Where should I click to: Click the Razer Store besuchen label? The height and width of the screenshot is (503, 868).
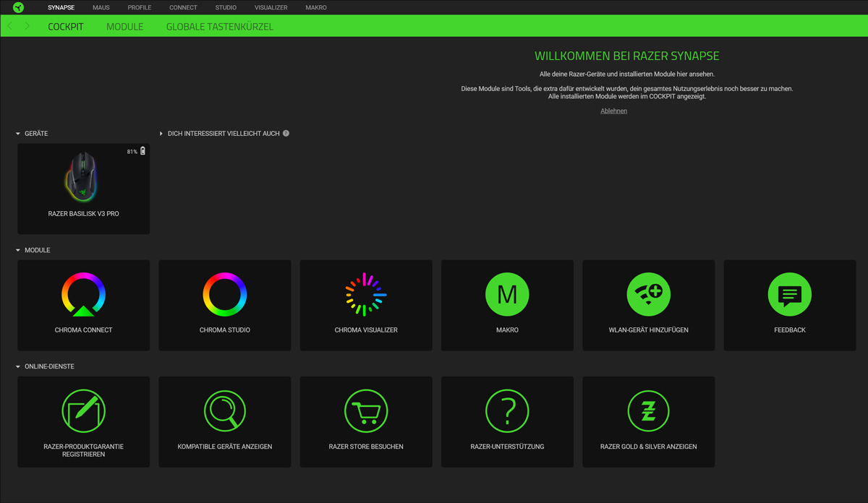click(366, 447)
